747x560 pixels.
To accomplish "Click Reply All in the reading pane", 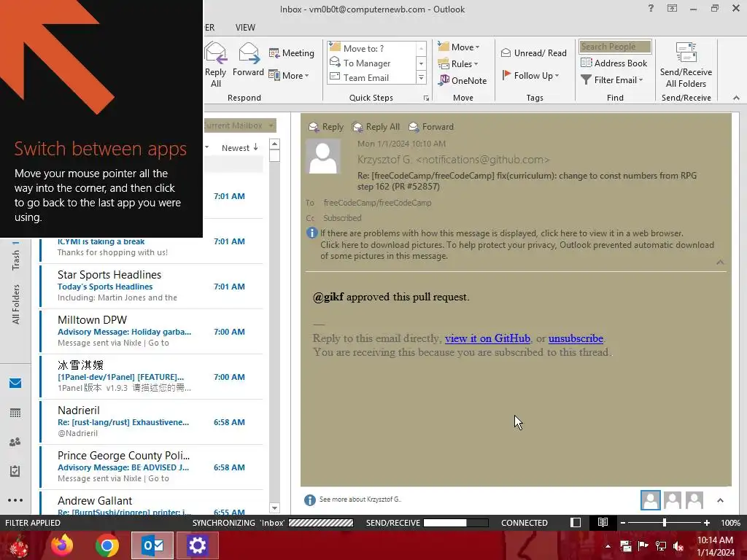I will click(x=376, y=127).
